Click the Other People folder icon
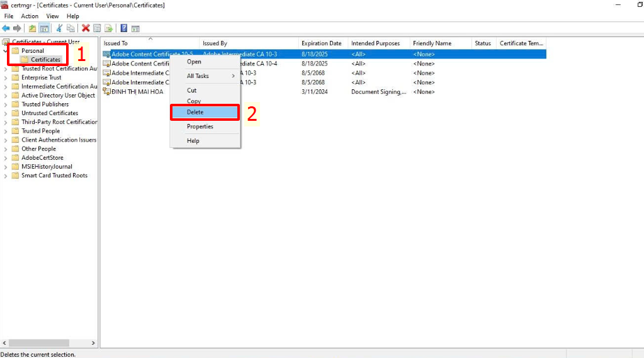644x358 pixels. point(15,148)
